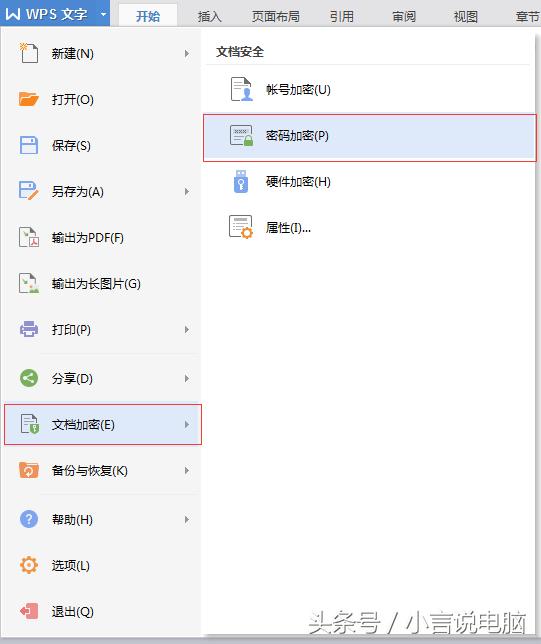Click the orange Options gear icon
This screenshot has height=644, width=541.
(x=29, y=565)
